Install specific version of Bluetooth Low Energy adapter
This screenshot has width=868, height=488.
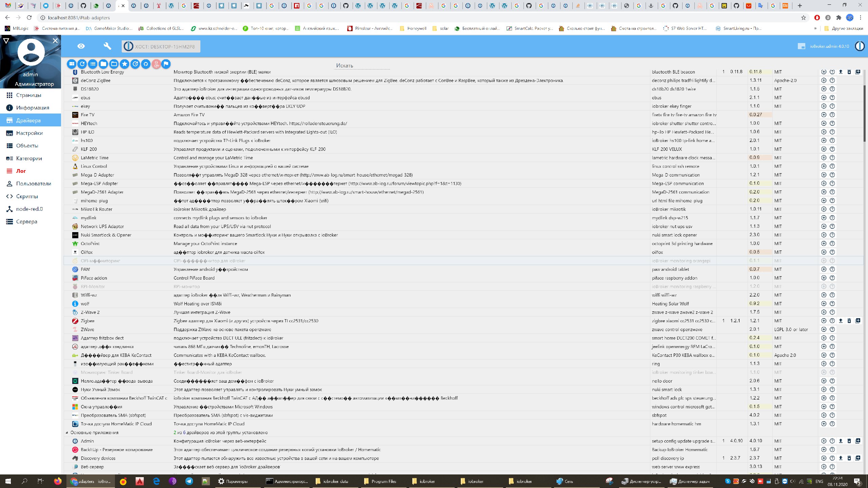click(858, 72)
